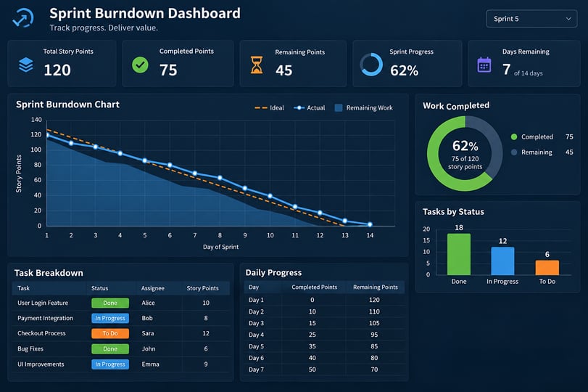Click the green Done bar in Tasks by Status
The width and height of the screenshot is (588, 392).
[x=459, y=254]
